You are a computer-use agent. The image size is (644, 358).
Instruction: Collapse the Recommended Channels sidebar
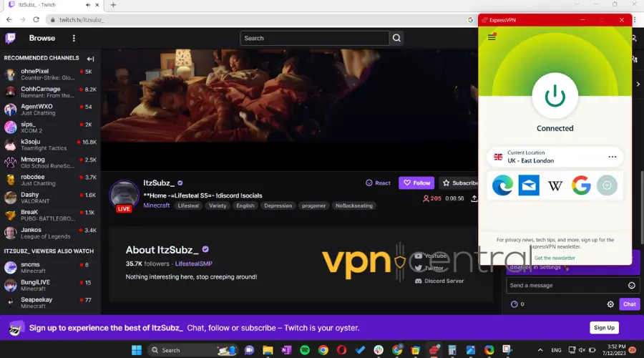pyautogui.click(x=90, y=59)
